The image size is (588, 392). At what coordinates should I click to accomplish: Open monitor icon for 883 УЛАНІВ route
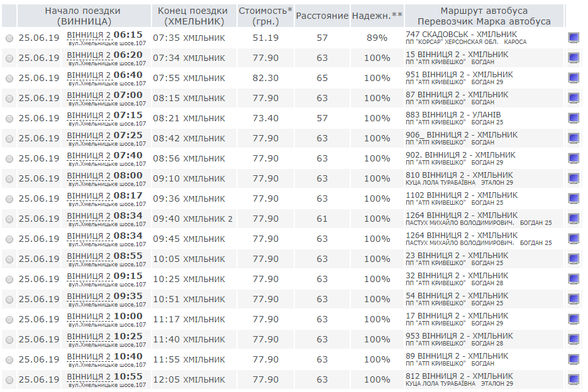(x=574, y=119)
